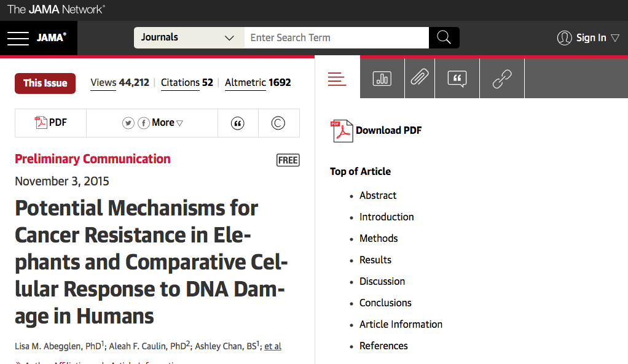This screenshot has width=628, height=364.
Task: Download the PDF from the sidebar
Action: [x=377, y=130]
